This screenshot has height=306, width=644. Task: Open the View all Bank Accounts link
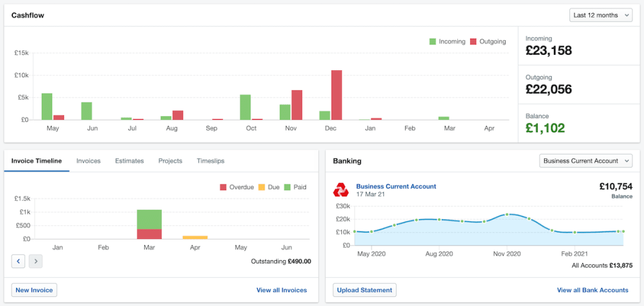point(592,290)
